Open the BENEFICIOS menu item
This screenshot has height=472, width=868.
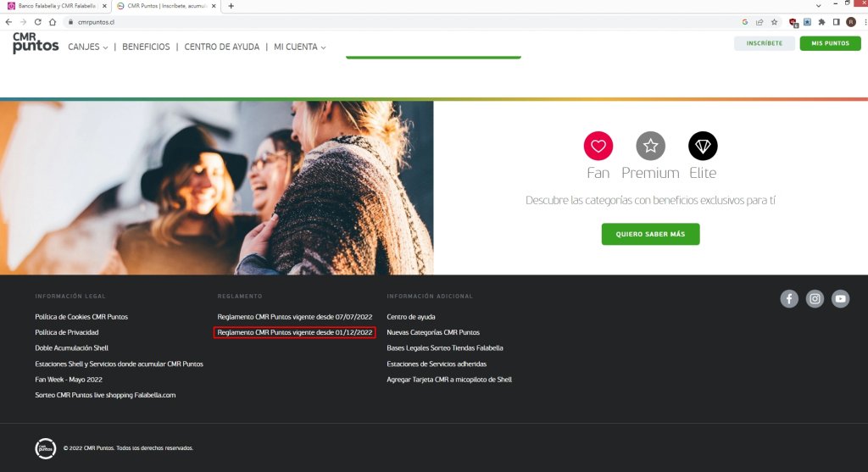point(146,47)
